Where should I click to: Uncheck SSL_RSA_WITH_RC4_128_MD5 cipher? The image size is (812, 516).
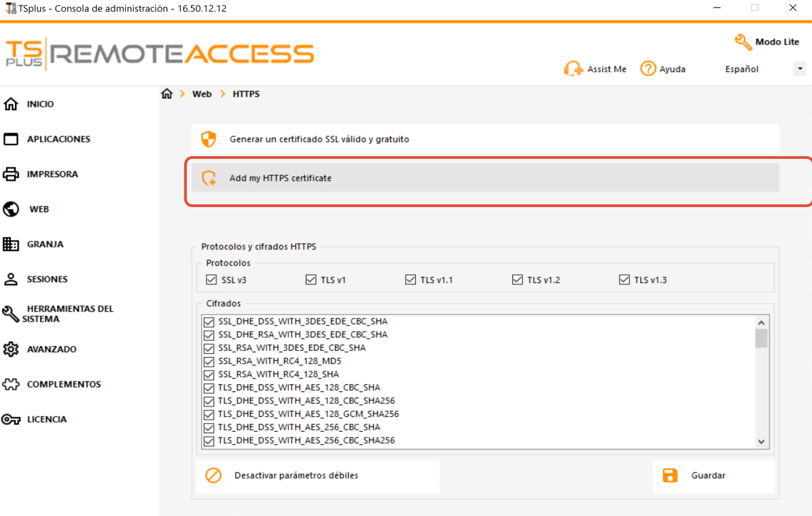click(x=209, y=361)
